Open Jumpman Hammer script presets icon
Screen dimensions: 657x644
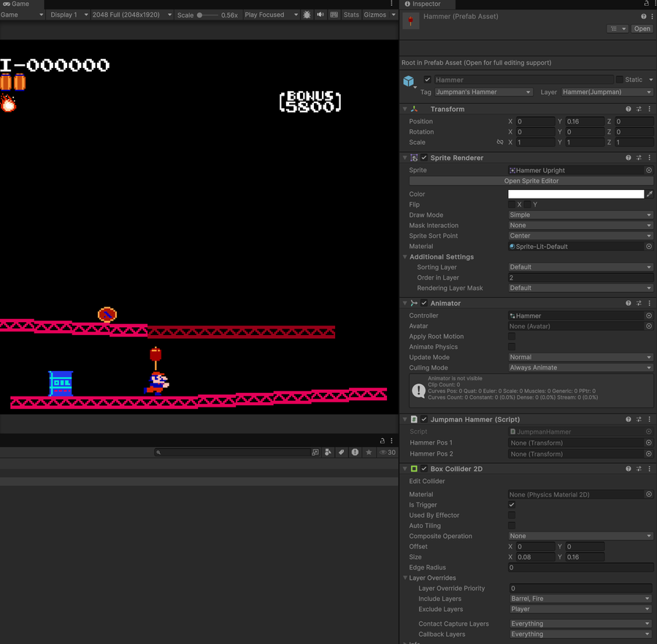[x=639, y=419]
